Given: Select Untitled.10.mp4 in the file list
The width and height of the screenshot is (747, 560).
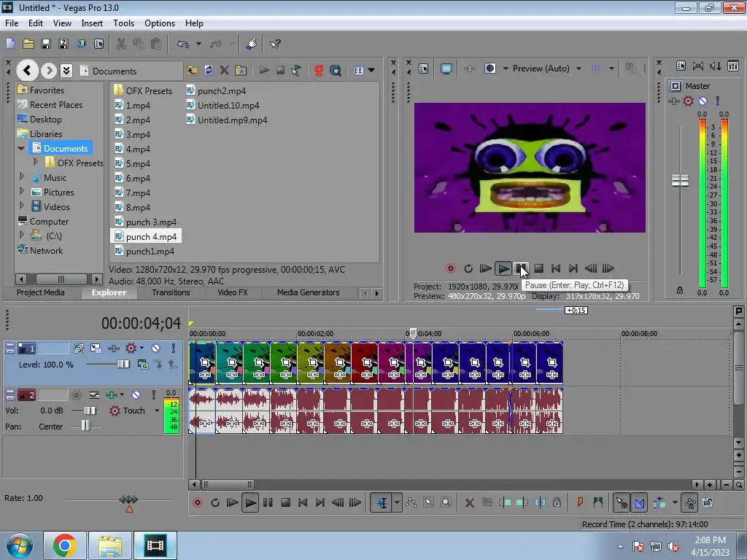Looking at the screenshot, I should click(x=223, y=106).
